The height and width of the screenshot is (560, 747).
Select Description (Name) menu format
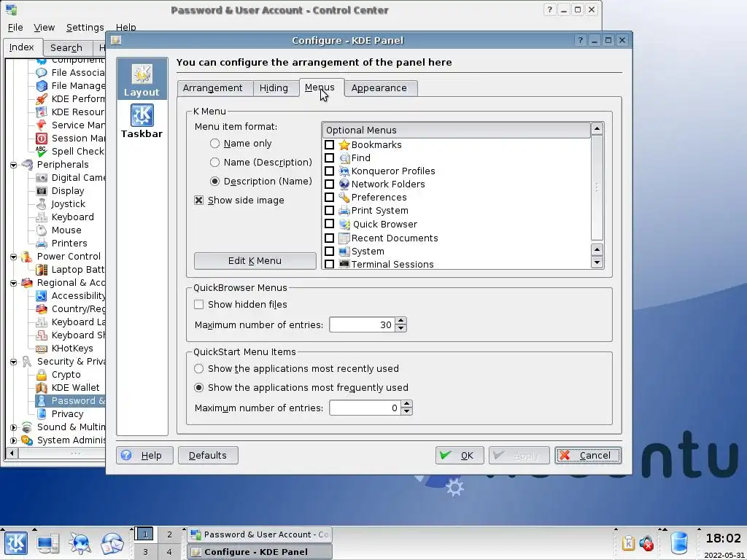click(x=215, y=182)
